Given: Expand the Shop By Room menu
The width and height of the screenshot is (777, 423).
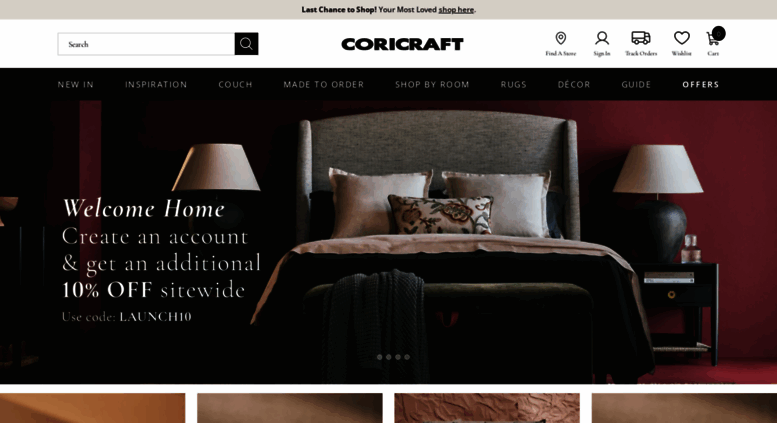Looking at the screenshot, I should tap(432, 85).
